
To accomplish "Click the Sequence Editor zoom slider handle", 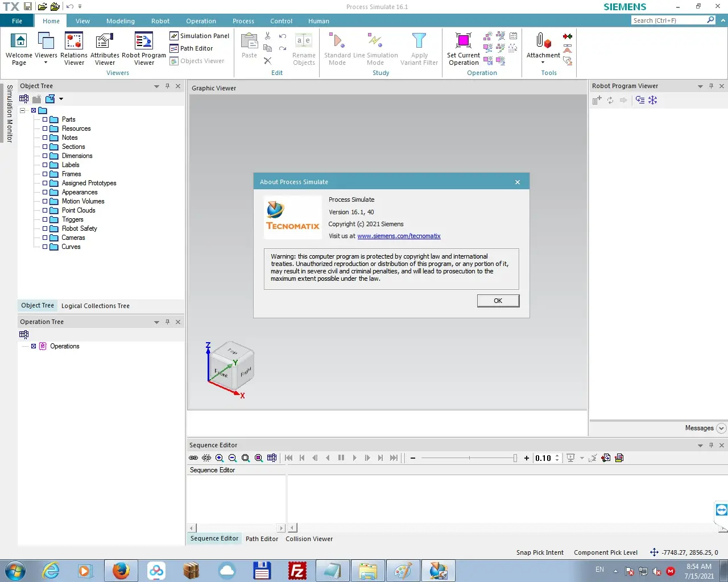I will 515,458.
